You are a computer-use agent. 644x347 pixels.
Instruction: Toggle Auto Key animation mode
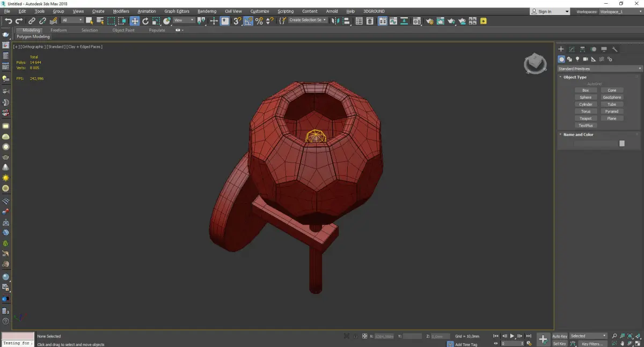(560, 336)
